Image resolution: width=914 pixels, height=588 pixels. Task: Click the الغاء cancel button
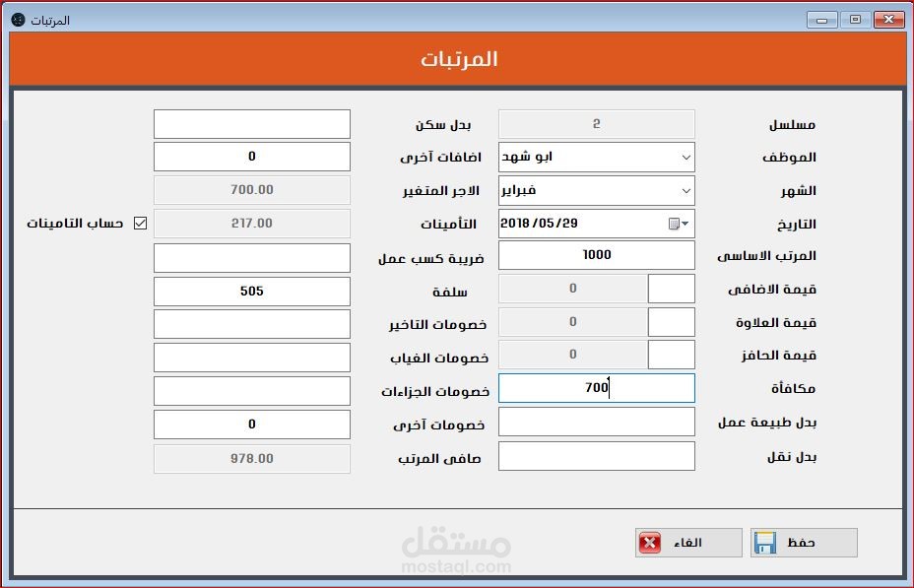pyautogui.click(x=688, y=543)
